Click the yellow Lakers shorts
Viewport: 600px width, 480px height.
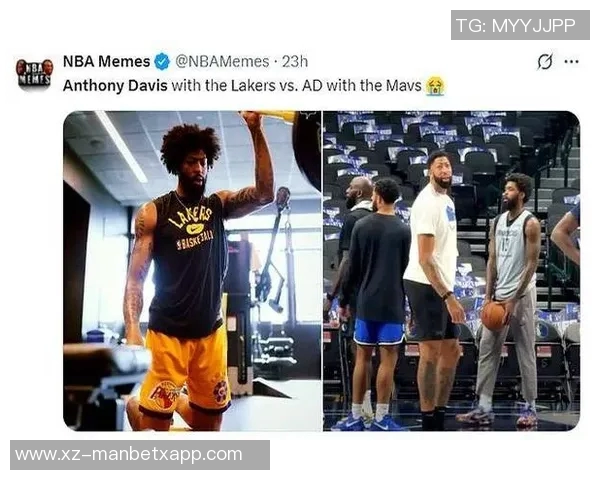coord(185,372)
